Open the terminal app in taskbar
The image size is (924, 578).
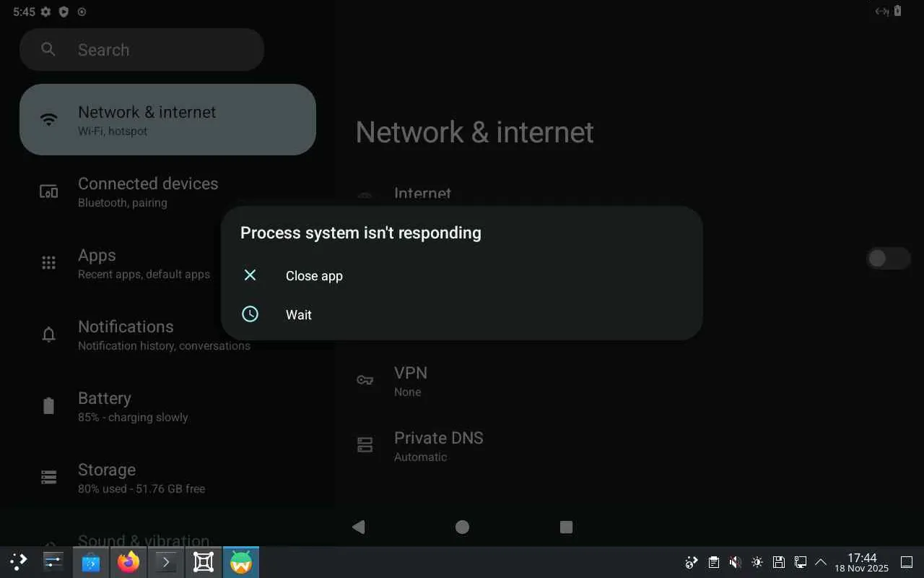[x=166, y=562]
